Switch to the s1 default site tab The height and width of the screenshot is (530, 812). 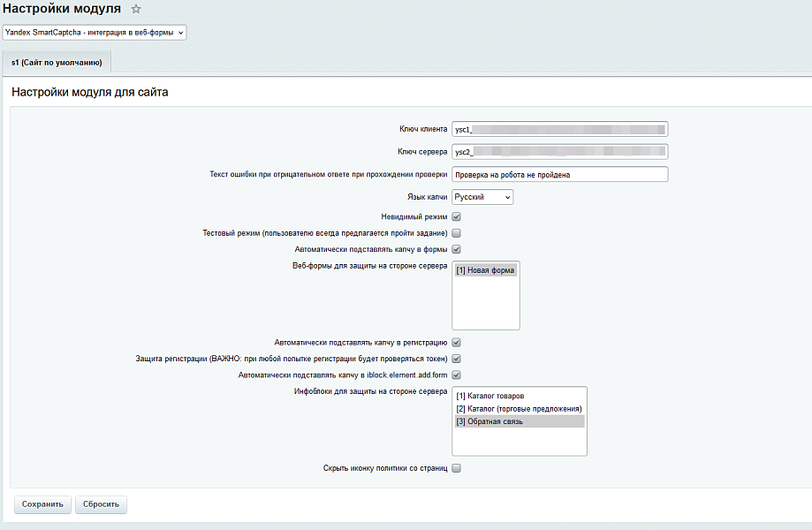tap(57, 63)
